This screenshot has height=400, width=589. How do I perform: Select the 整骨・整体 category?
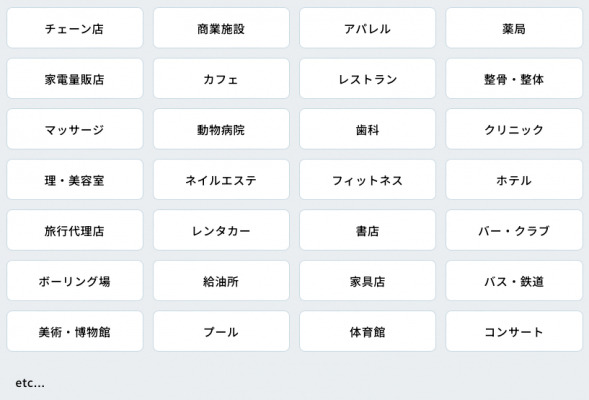[x=514, y=78]
